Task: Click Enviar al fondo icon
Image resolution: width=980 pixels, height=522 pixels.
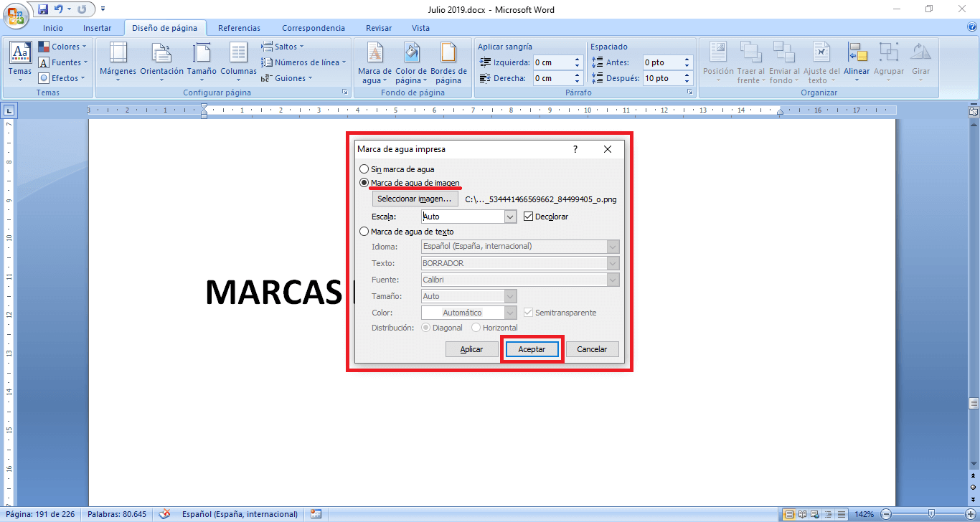Action: point(783,53)
